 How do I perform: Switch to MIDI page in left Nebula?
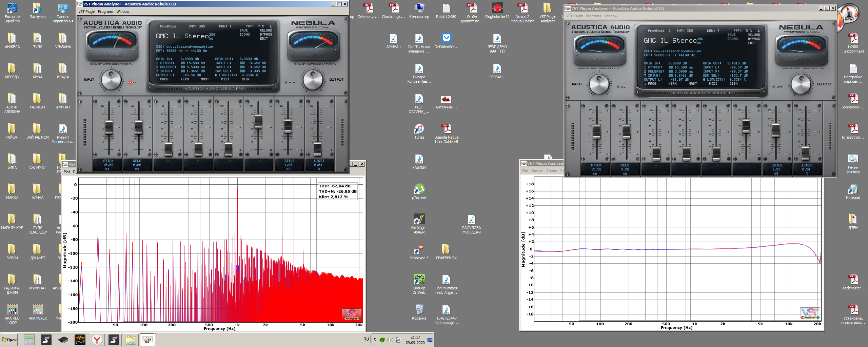click(225, 79)
